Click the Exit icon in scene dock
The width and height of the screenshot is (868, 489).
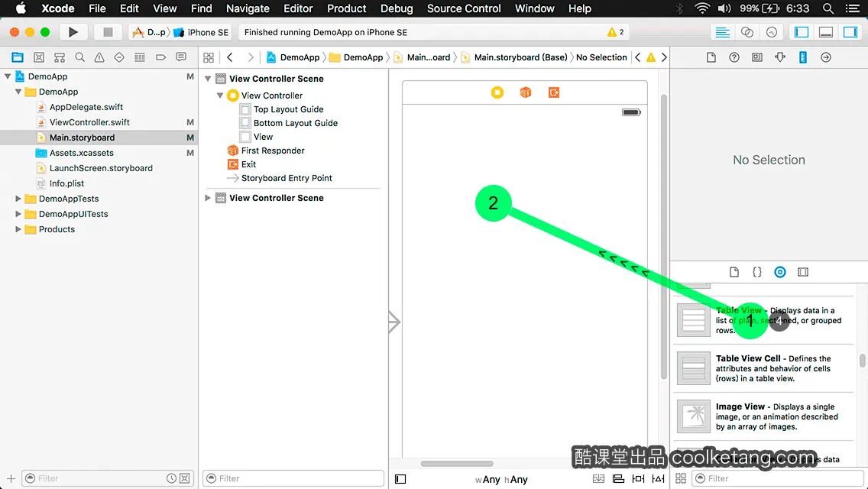pyautogui.click(x=553, y=92)
